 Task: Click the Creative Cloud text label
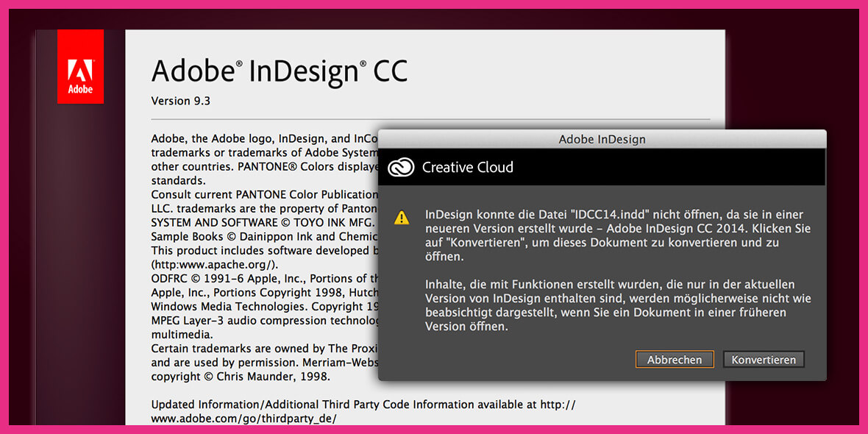click(467, 167)
